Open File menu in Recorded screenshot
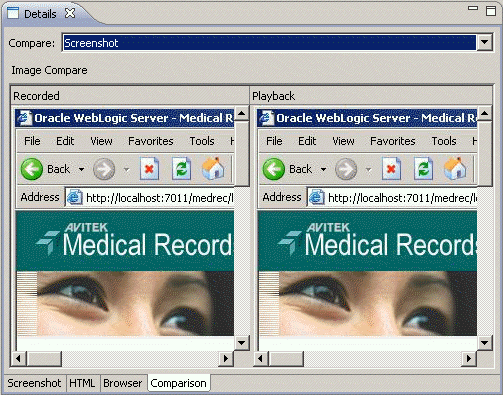Image resolution: width=503 pixels, height=395 pixels. click(x=32, y=141)
